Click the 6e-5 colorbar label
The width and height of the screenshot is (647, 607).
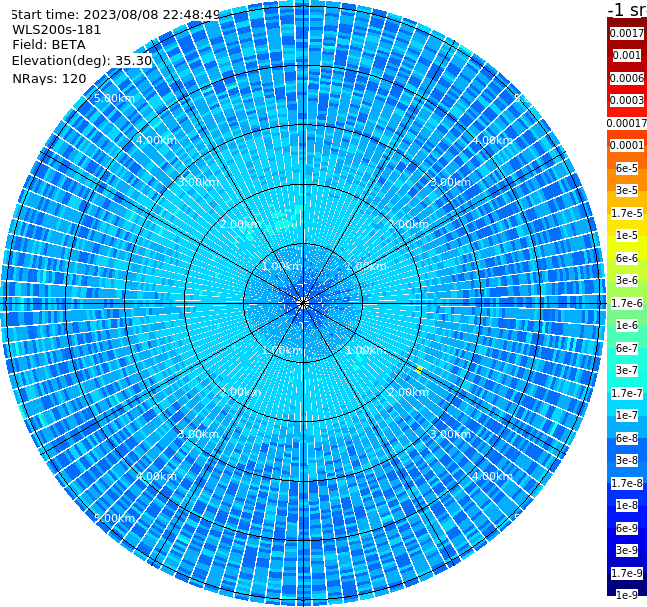pyautogui.click(x=627, y=168)
